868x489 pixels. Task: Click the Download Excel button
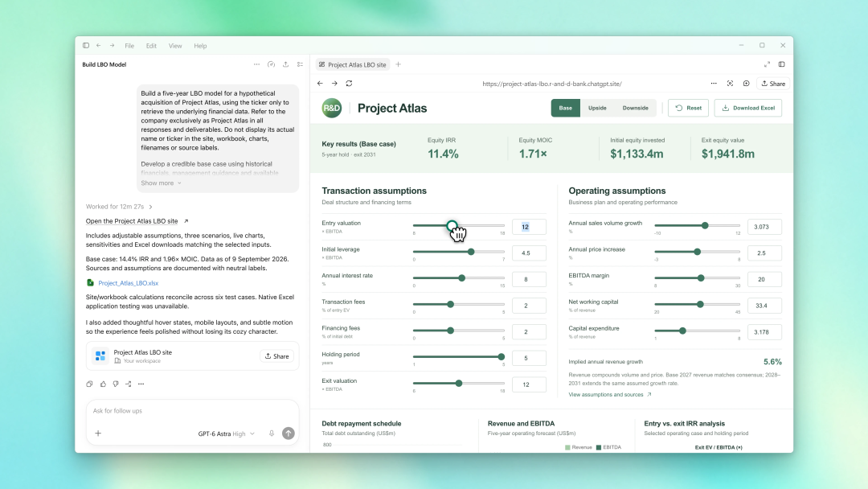coord(748,108)
